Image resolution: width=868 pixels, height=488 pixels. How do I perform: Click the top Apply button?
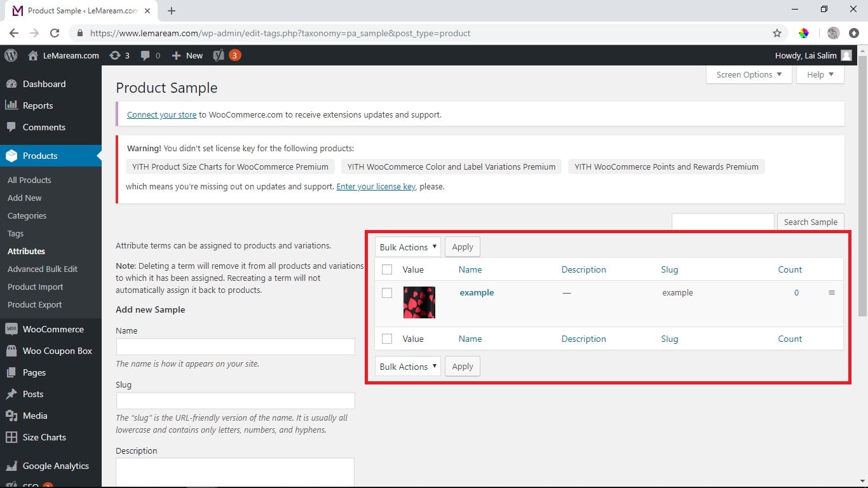pos(463,247)
